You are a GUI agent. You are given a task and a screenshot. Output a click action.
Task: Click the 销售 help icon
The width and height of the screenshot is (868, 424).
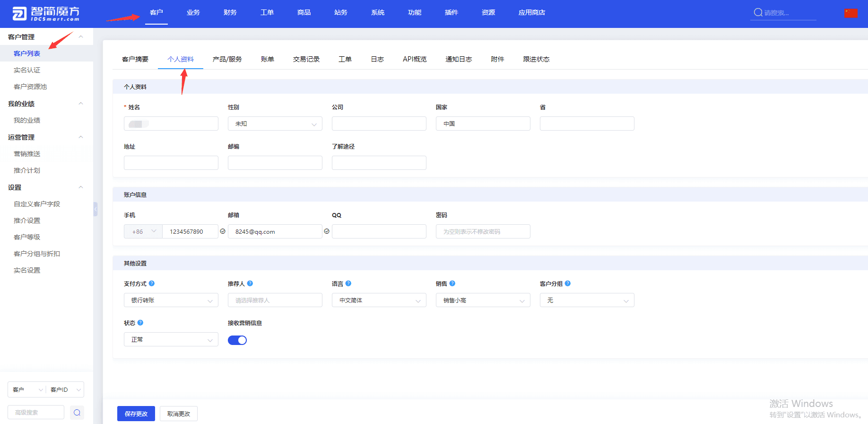[452, 283]
